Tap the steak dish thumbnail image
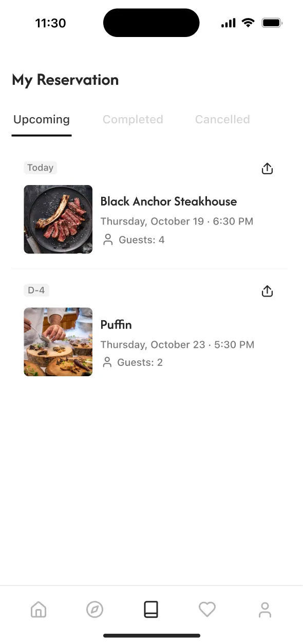Image resolution: width=303 pixels, height=644 pixels. (x=58, y=219)
